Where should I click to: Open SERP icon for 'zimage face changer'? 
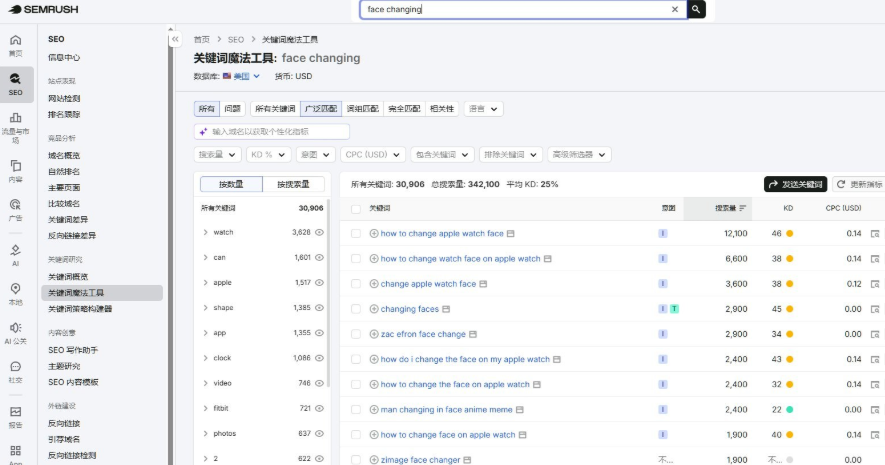click(467, 460)
